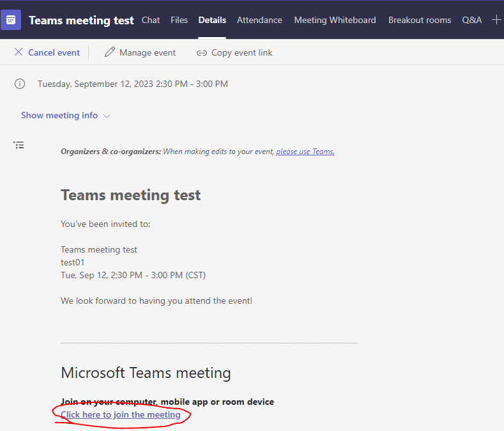
Task: Open the Q&A tab
Action: [472, 20]
